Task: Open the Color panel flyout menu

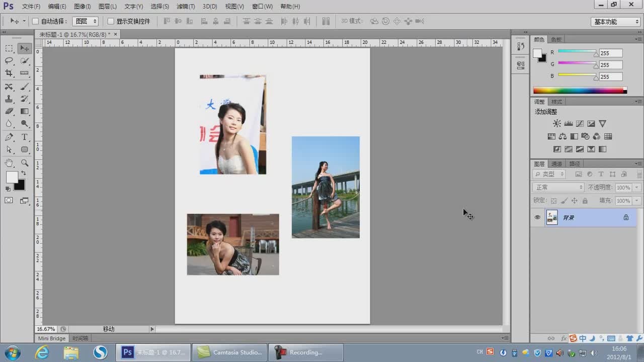Action: pos(638,39)
